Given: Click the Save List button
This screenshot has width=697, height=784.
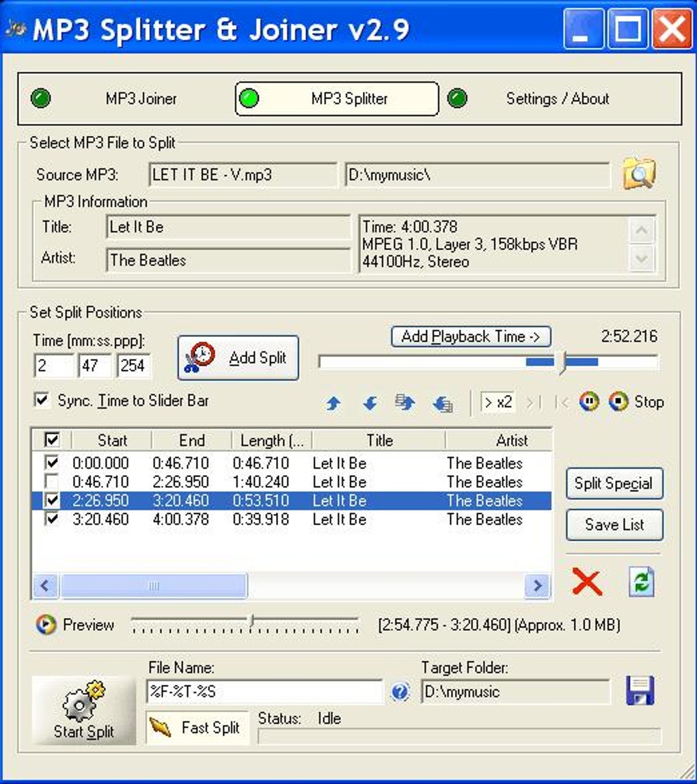Looking at the screenshot, I should 614,525.
